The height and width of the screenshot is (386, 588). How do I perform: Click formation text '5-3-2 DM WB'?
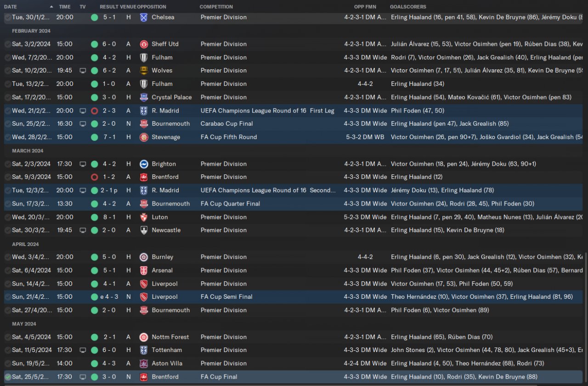pyautogui.click(x=365, y=137)
